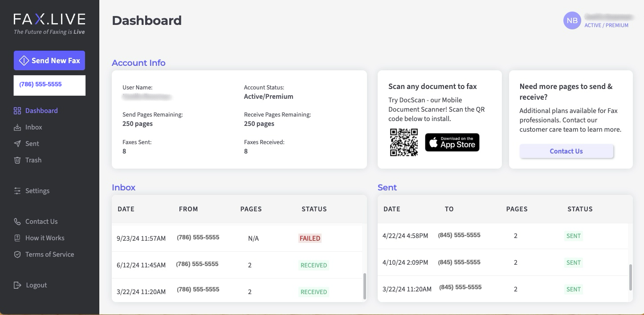Image resolution: width=644 pixels, height=315 pixels.
Task: Click SENT status in 4/22/24 row
Action: pyautogui.click(x=574, y=236)
